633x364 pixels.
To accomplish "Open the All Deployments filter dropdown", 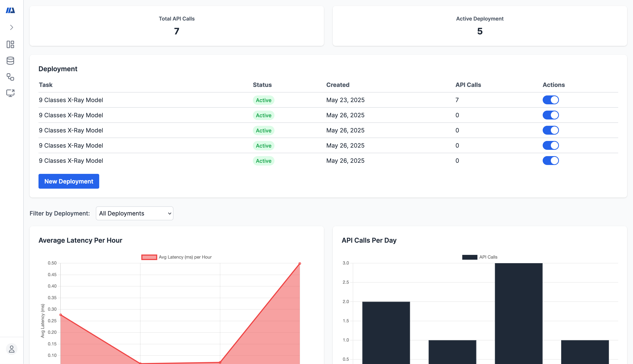I will click(x=134, y=213).
